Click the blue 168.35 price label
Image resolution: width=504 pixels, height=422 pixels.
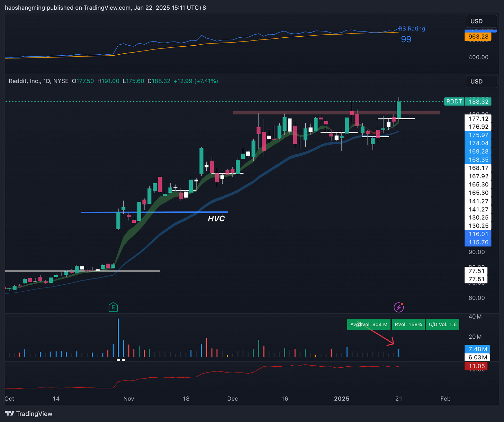(x=478, y=160)
